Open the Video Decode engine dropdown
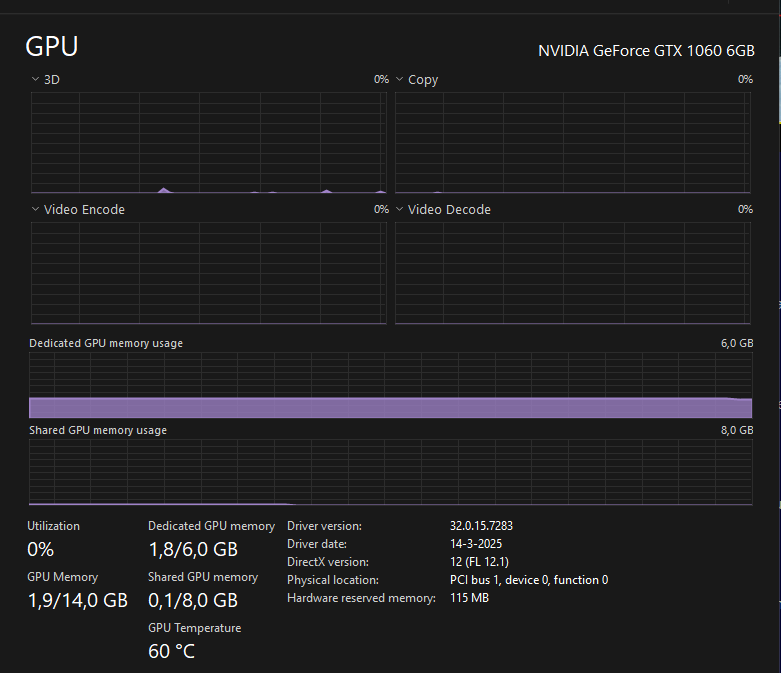This screenshot has height=673, width=781. (x=399, y=209)
